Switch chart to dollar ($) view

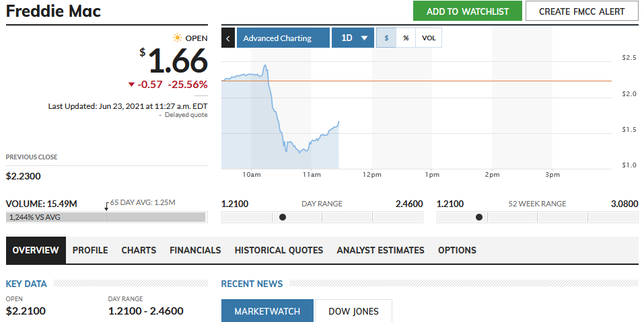pyautogui.click(x=386, y=38)
